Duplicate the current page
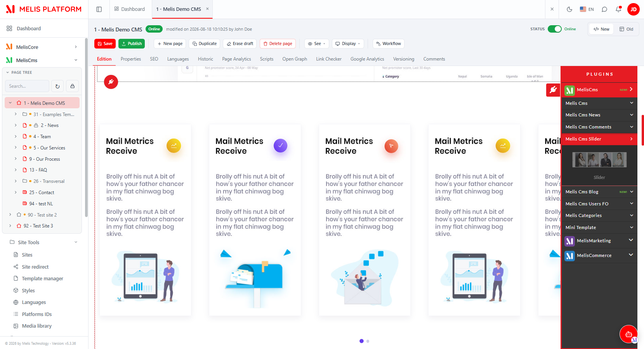The height and width of the screenshot is (349, 644). (x=205, y=44)
